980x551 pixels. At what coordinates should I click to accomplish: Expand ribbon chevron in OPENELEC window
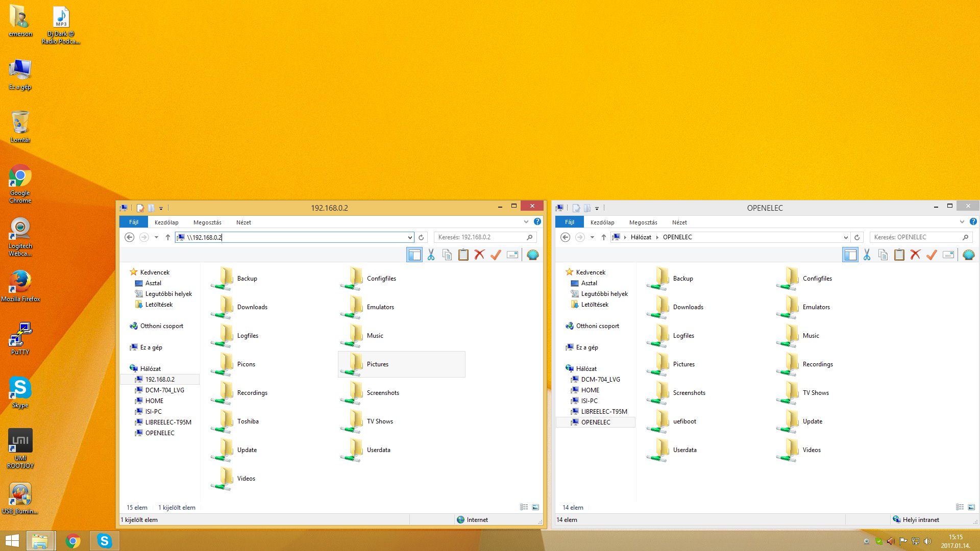962,222
